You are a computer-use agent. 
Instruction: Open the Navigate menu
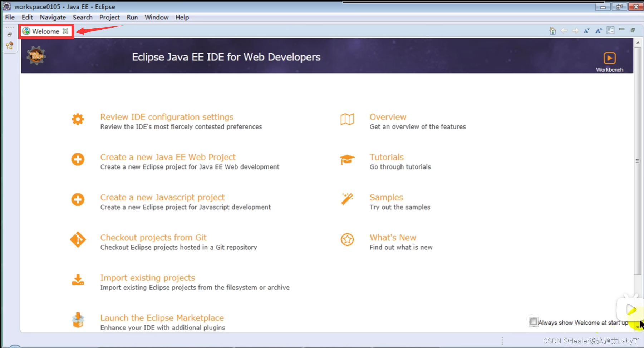tap(53, 17)
